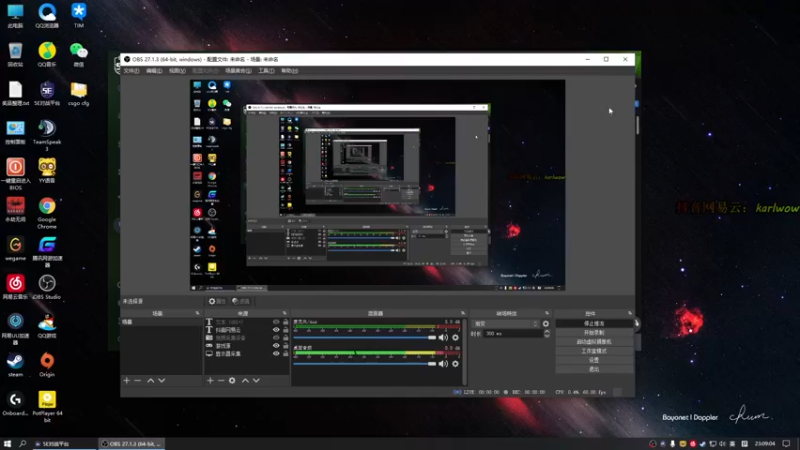Open 微信 WeChat desktop icon
Viewport: 800px width, 450px height.
point(79,55)
